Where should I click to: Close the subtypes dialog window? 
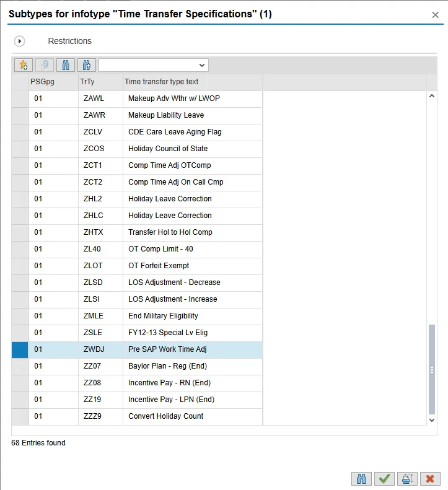[435, 15]
